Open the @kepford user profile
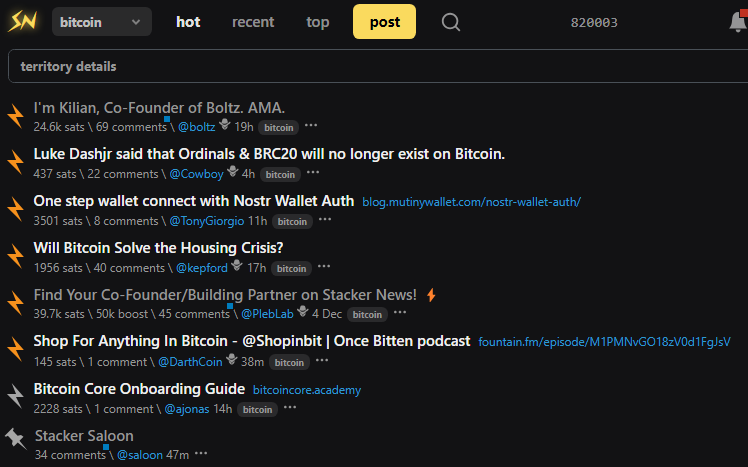 (201, 268)
